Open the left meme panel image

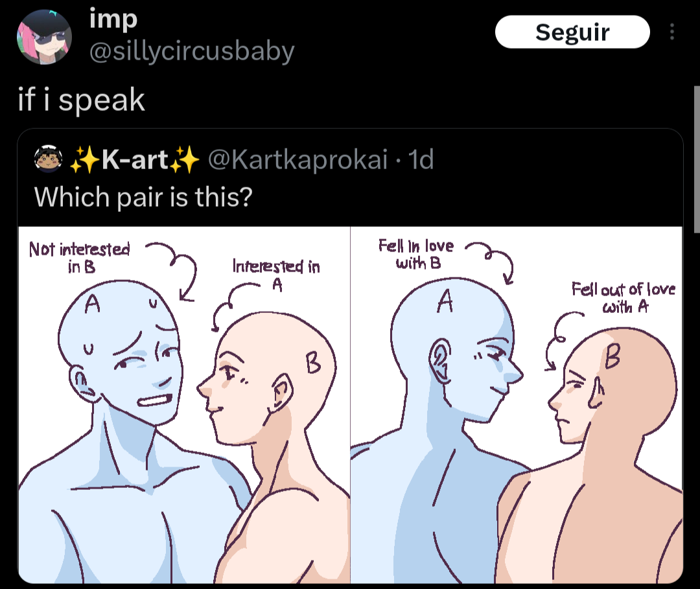(184, 405)
